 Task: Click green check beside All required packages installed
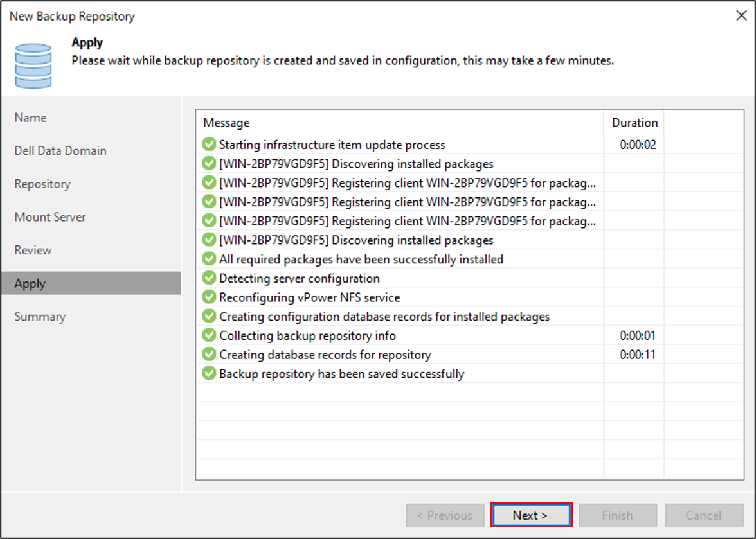click(x=209, y=259)
